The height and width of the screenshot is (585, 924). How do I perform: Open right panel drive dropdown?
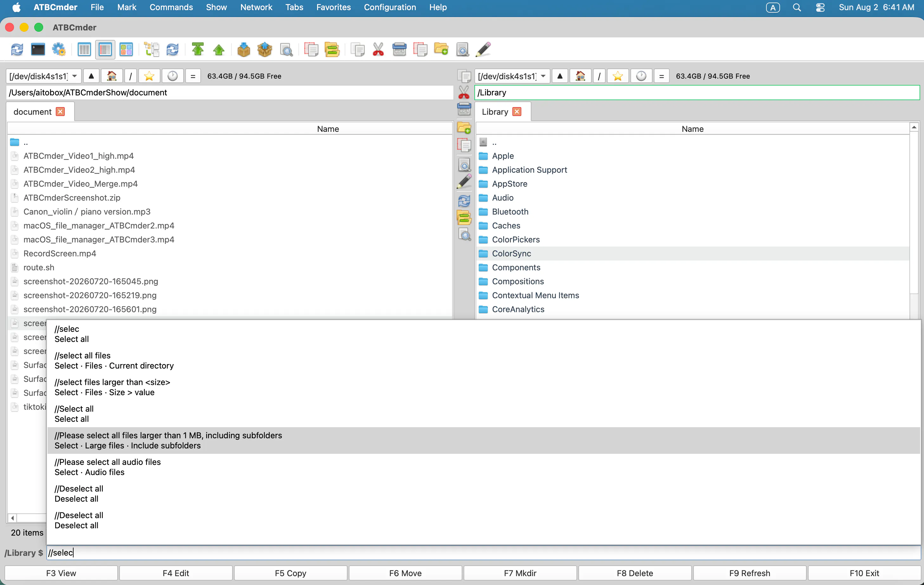512,76
